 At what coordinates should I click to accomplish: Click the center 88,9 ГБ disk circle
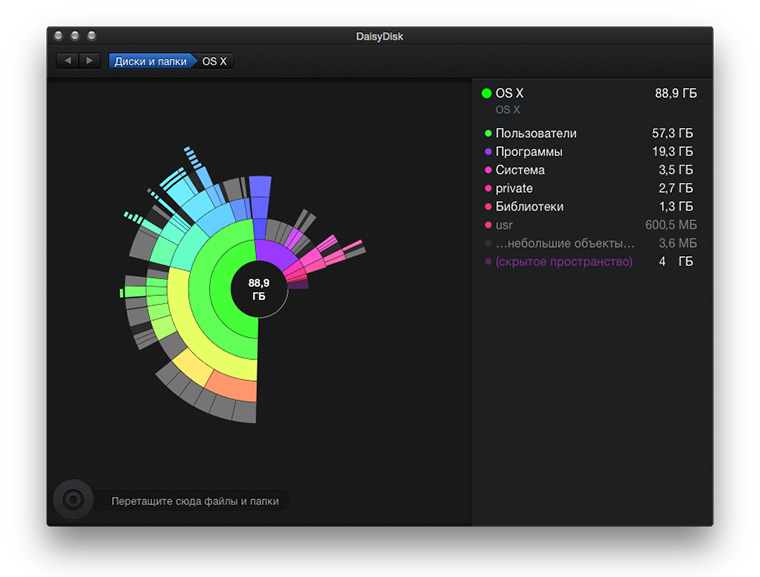point(259,289)
